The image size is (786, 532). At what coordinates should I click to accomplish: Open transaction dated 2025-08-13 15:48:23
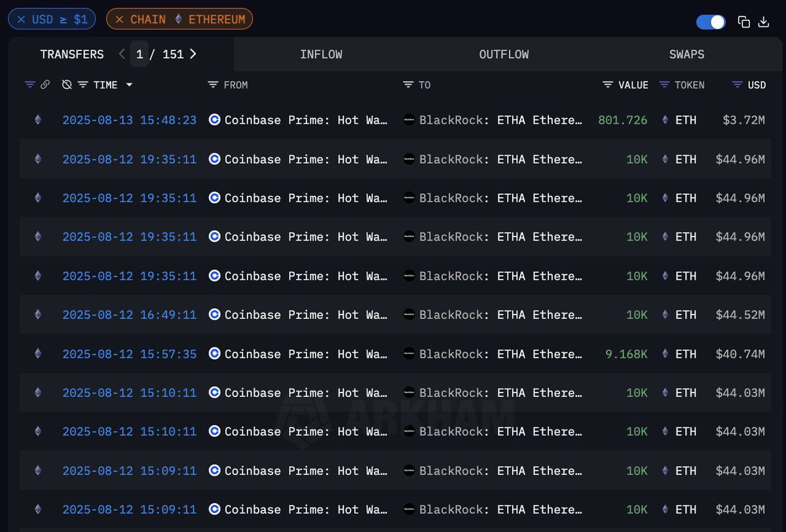coord(129,120)
